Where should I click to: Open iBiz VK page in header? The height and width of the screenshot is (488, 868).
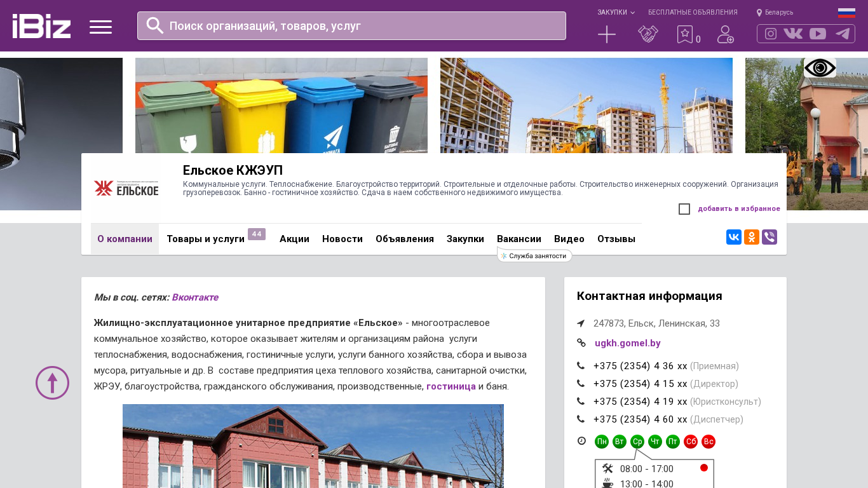pyautogui.click(x=793, y=34)
